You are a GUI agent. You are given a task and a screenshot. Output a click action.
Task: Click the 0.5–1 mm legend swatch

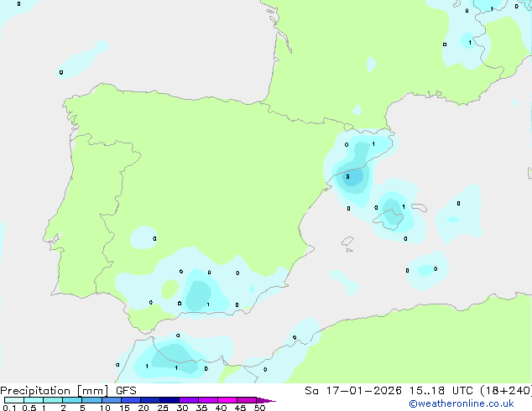point(34,400)
